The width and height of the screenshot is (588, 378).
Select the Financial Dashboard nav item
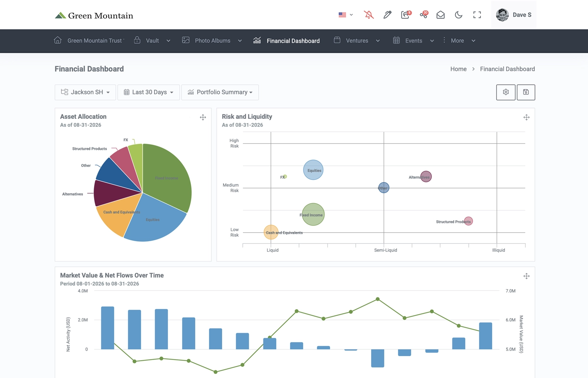click(293, 41)
